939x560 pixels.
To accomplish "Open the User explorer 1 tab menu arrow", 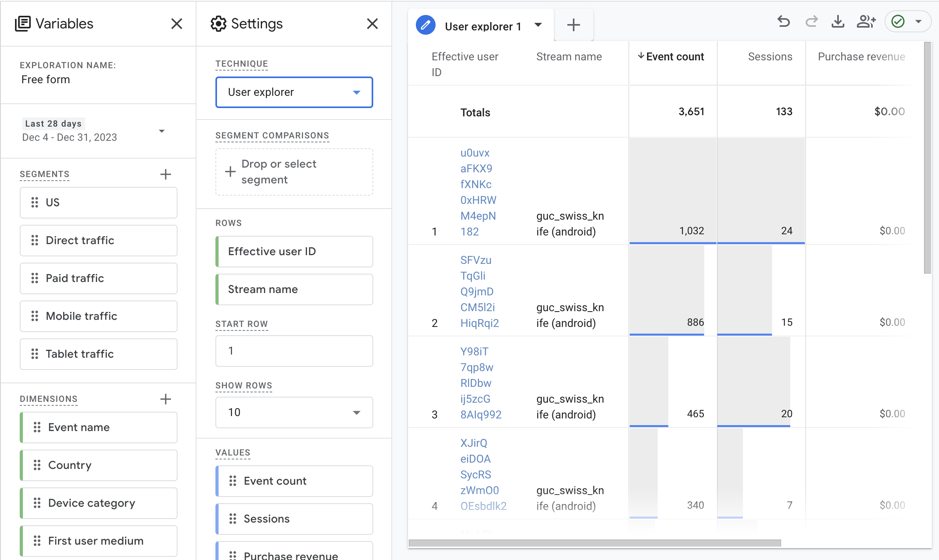I will coord(538,25).
